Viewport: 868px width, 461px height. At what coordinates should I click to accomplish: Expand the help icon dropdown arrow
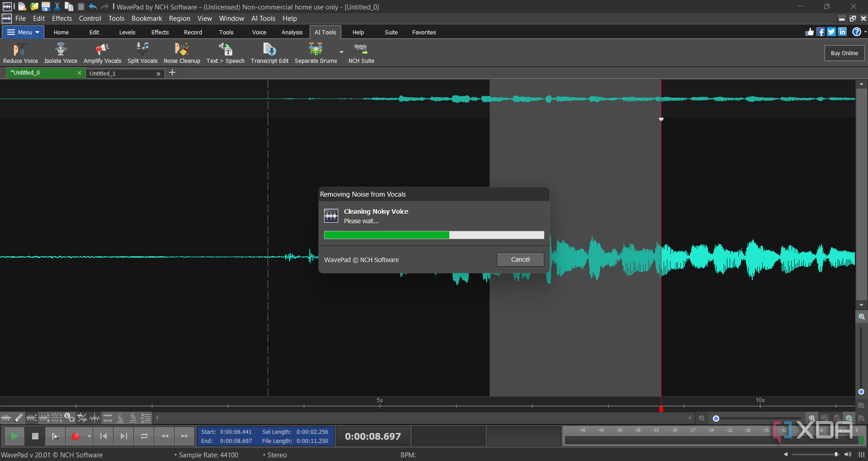point(865,32)
